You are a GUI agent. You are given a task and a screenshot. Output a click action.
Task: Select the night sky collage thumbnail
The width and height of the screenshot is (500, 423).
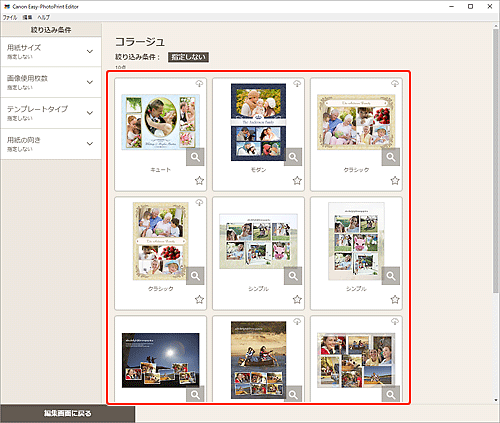click(160, 360)
